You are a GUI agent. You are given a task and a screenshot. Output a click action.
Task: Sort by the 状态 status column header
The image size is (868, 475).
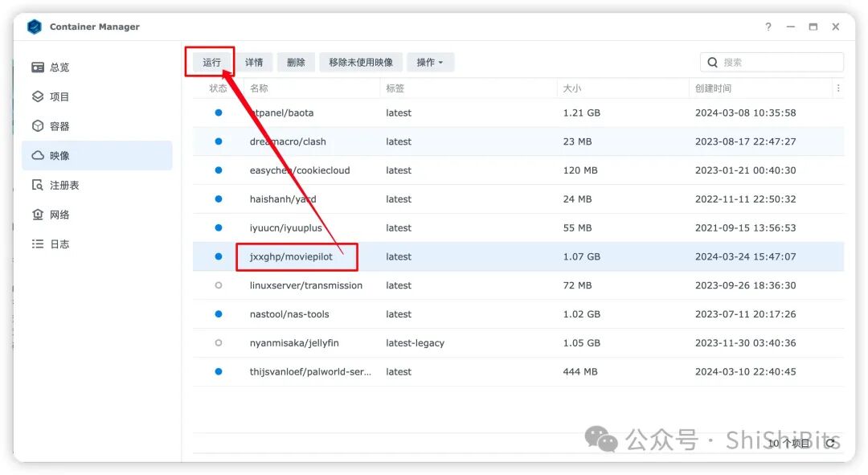point(218,88)
